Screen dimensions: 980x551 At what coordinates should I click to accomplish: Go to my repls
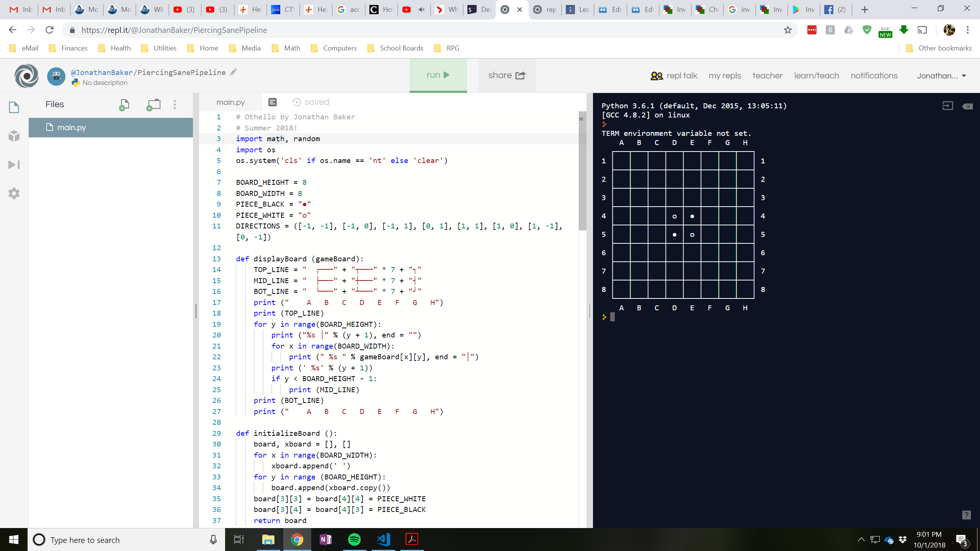[x=725, y=75]
